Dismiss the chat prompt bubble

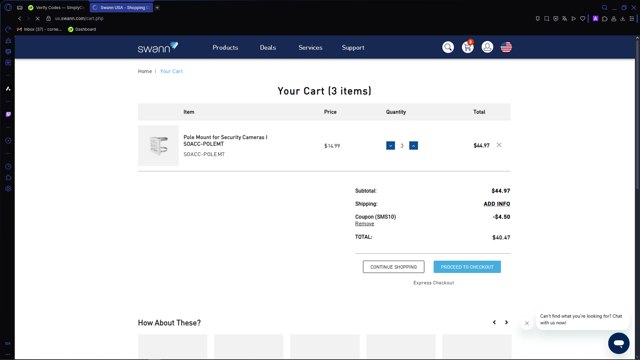click(527, 323)
